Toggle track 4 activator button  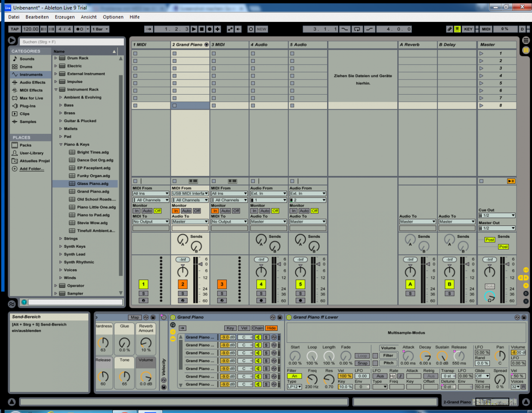point(261,284)
